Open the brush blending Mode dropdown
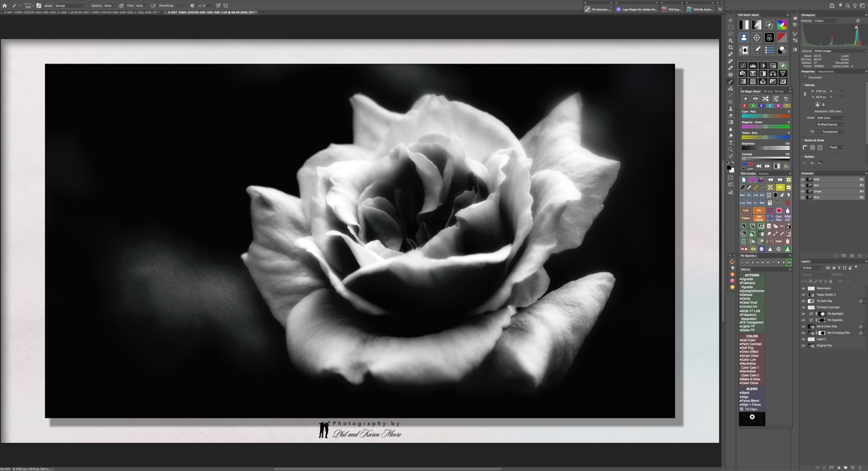868x471 pixels. [x=70, y=6]
